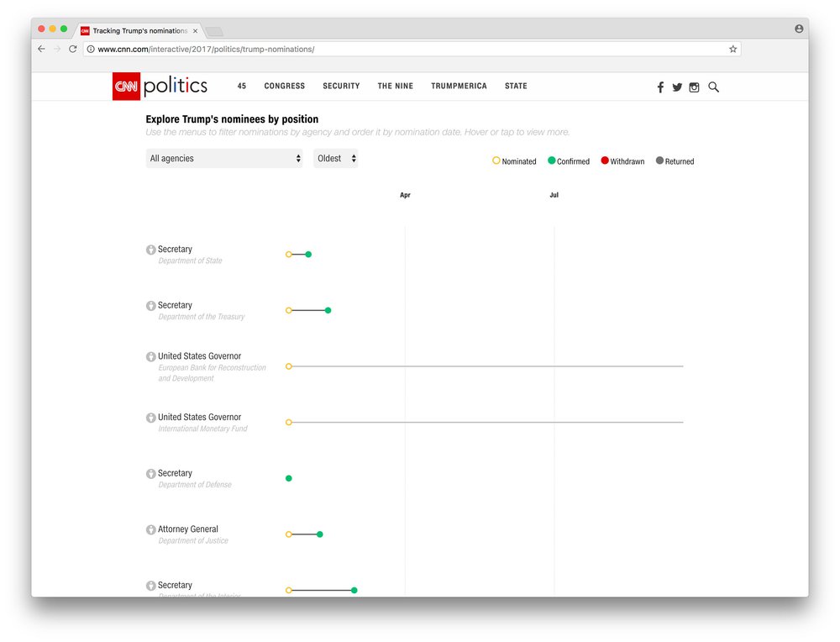The image size is (840, 642).
Task: Go back with browser back arrow
Action: [x=41, y=49]
